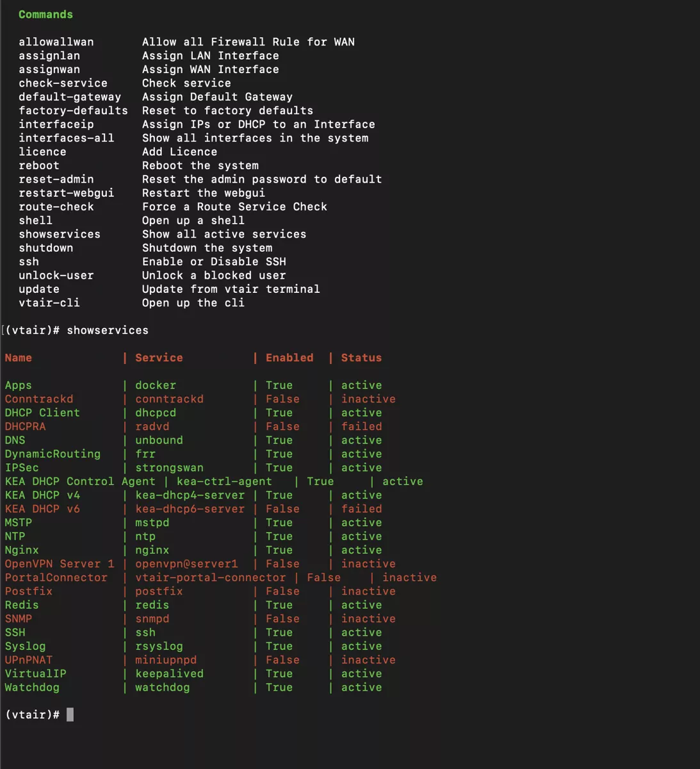700x769 pixels.
Task: Select the unlock-user command entry
Action: pyautogui.click(x=56, y=275)
